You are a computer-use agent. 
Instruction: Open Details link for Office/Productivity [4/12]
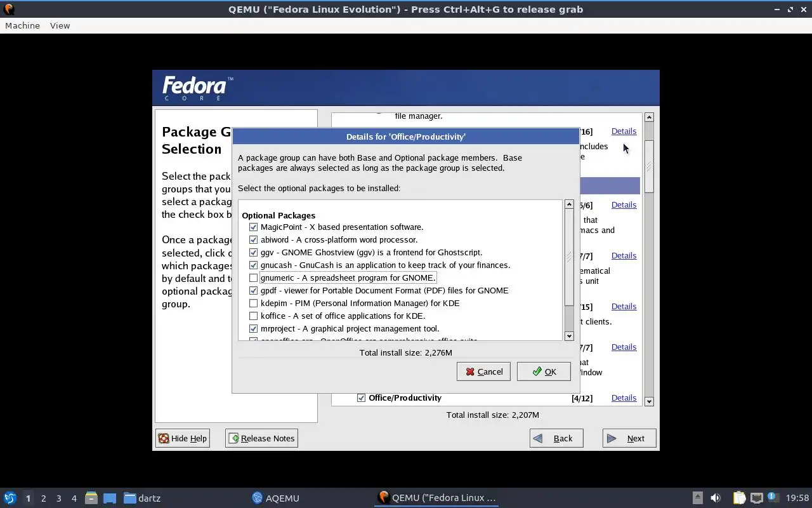click(x=624, y=398)
